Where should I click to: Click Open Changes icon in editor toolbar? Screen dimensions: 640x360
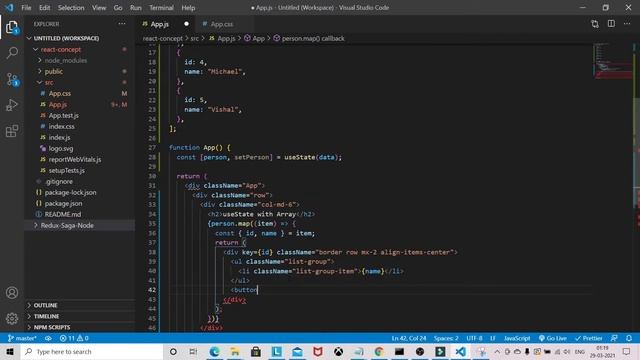pyautogui.click(x=595, y=24)
